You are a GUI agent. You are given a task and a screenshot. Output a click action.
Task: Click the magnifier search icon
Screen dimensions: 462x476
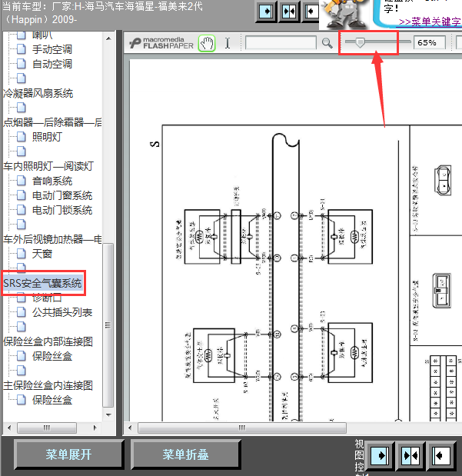327,43
